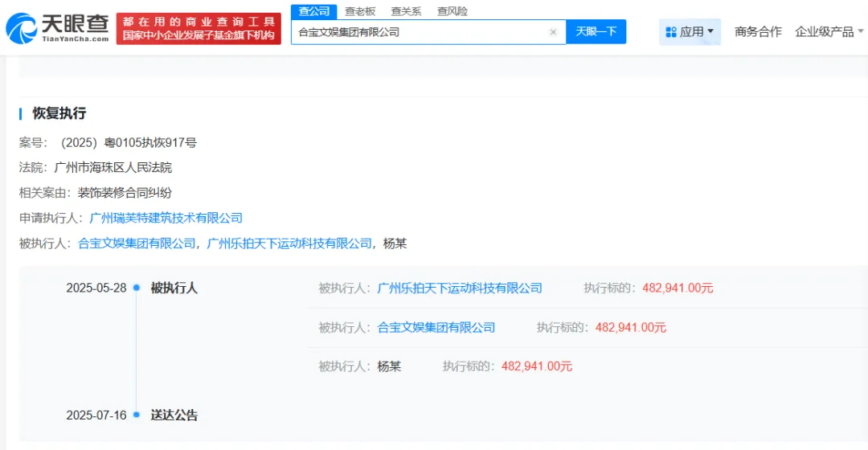
Task: Open 广州乐拍天下运动科技有限公司 link in summary line
Action: pos(289,243)
